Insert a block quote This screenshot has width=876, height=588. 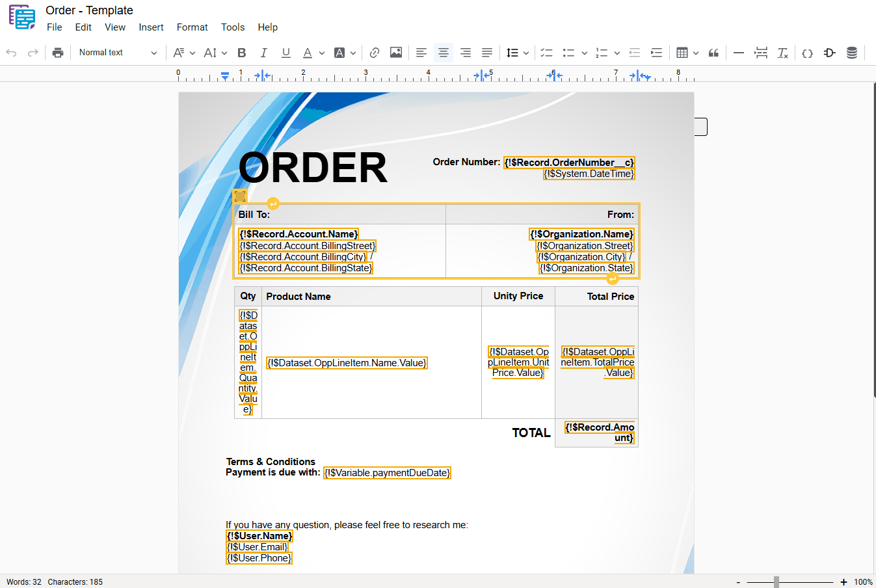713,53
